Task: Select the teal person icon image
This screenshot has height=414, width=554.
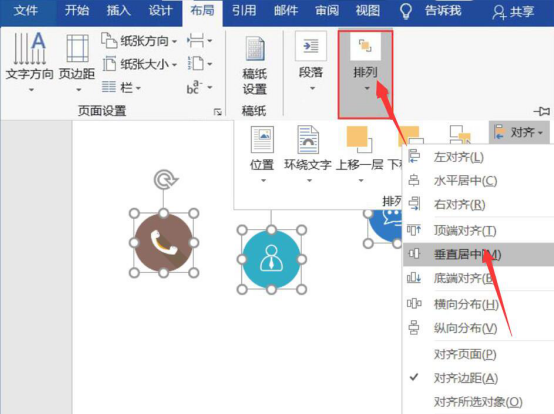Action: (x=271, y=260)
